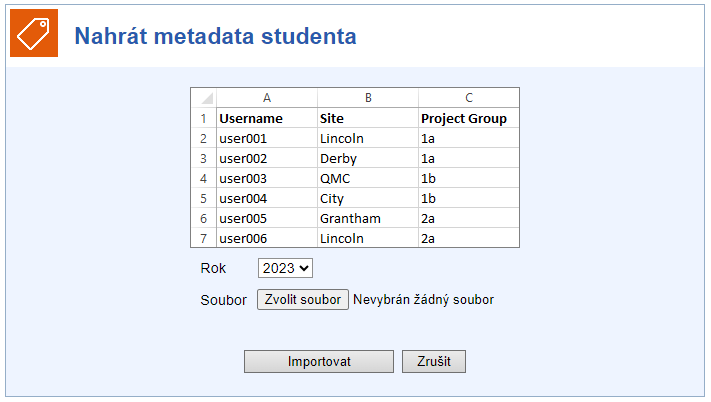Viewport: 711px width, 402px height.
Task: Select row number 7 header
Action: tap(204, 238)
